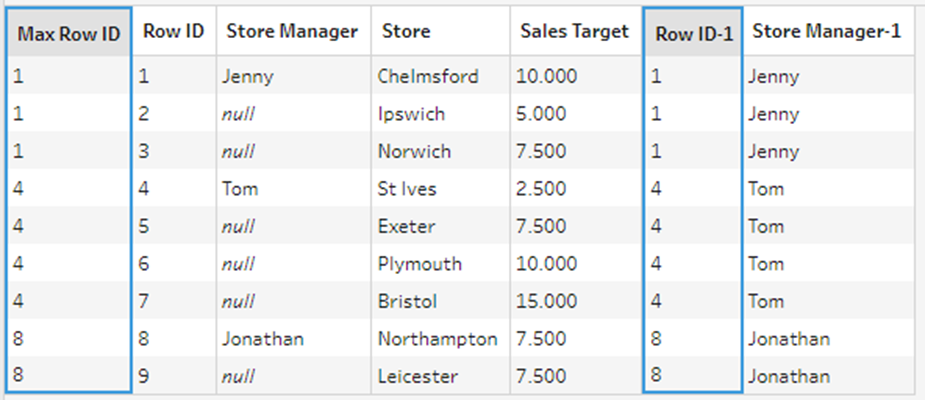This screenshot has height=400, width=925.
Task: Click the Bristol store cell
Action: 408,301
